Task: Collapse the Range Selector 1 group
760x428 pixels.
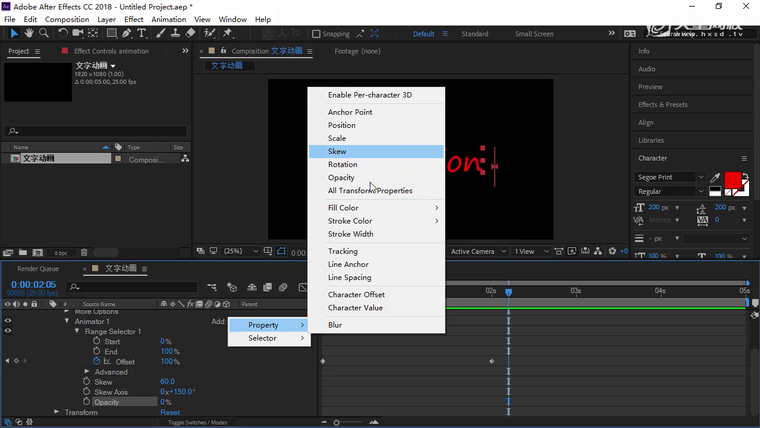Action: pos(78,331)
